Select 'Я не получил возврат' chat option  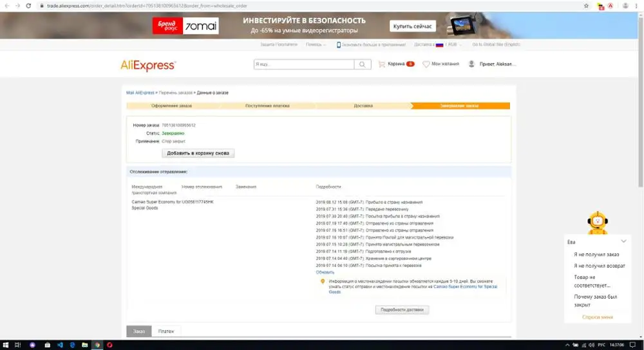pyautogui.click(x=599, y=266)
